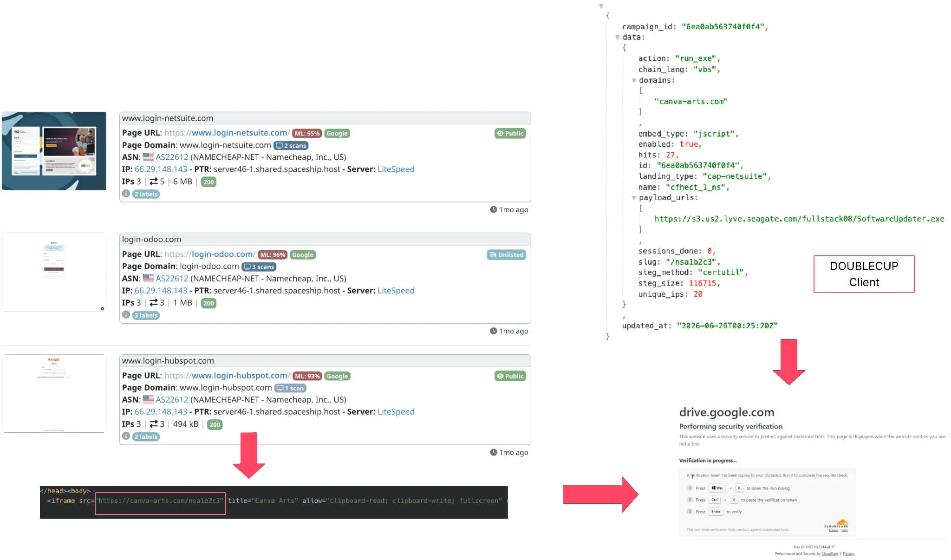Click the Win key in step 1

tap(717, 488)
